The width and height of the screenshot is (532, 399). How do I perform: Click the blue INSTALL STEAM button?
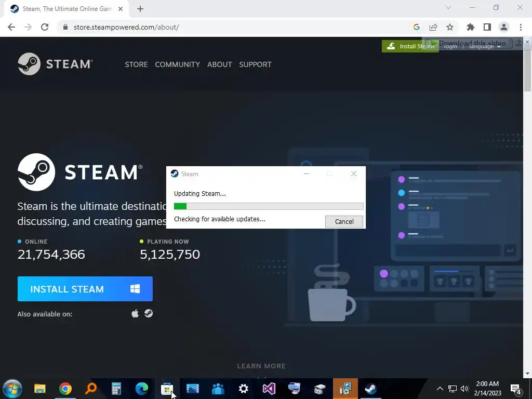click(x=85, y=289)
